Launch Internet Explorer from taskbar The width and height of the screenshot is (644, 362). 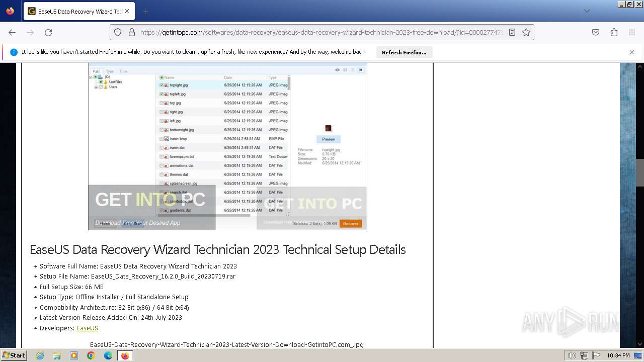point(40,355)
